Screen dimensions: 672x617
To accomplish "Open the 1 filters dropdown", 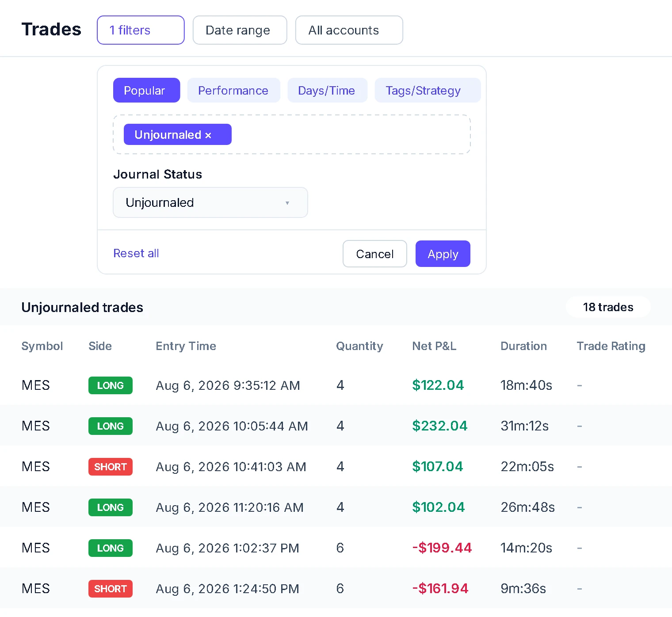I will pyautogui.click(x=141, y=30).
